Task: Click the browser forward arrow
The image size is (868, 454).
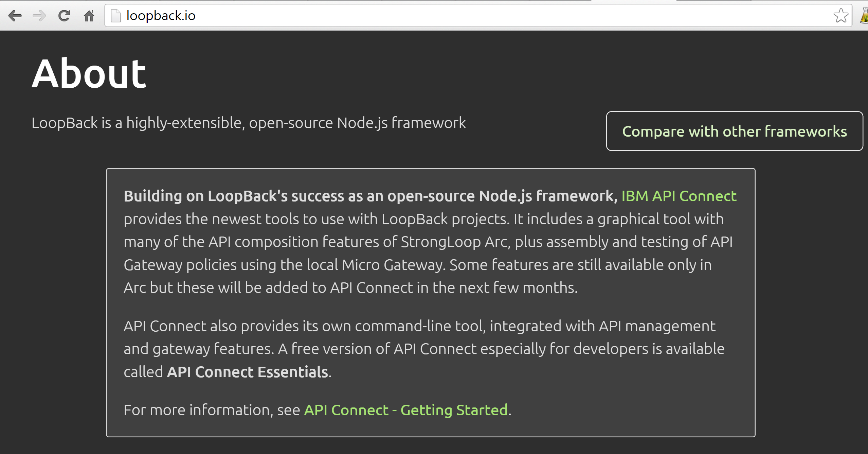Action: pyautogui.click(x=39, y=16)
